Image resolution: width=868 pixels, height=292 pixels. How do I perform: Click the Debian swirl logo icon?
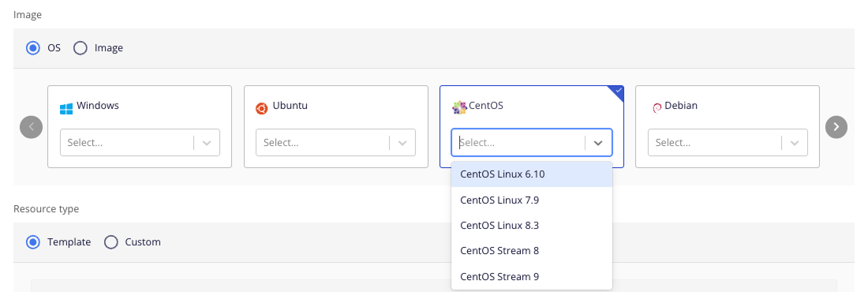click(x=657, y=108)
